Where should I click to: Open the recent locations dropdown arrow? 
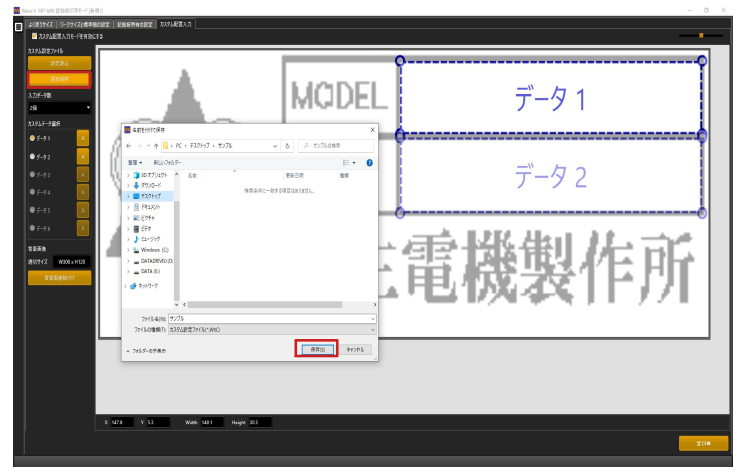148,146
